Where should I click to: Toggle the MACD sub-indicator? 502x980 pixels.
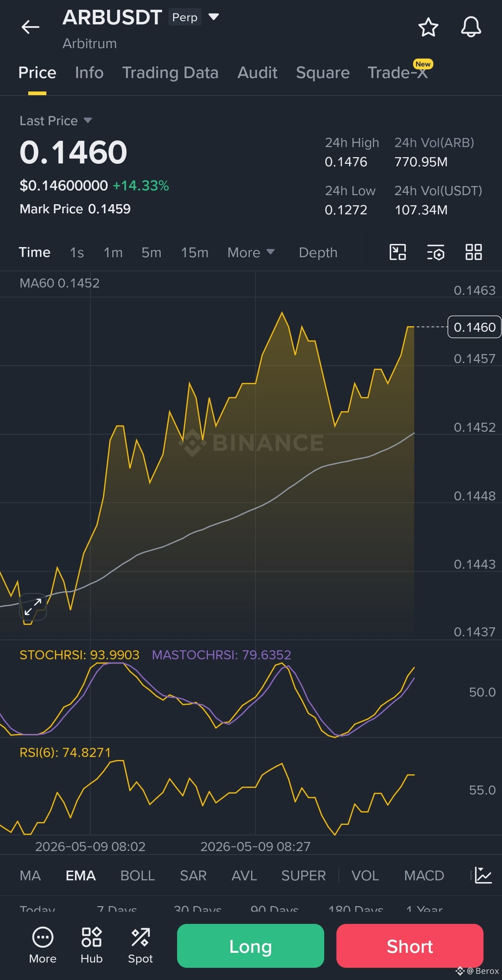(x=424, y=875)
